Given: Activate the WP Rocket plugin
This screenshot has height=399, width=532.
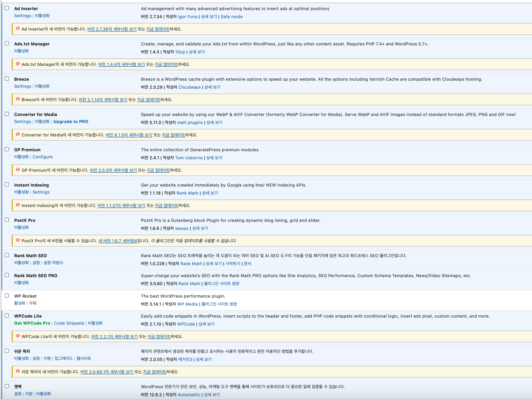Looking at the screenshot, I should click(x=20, y=303).
